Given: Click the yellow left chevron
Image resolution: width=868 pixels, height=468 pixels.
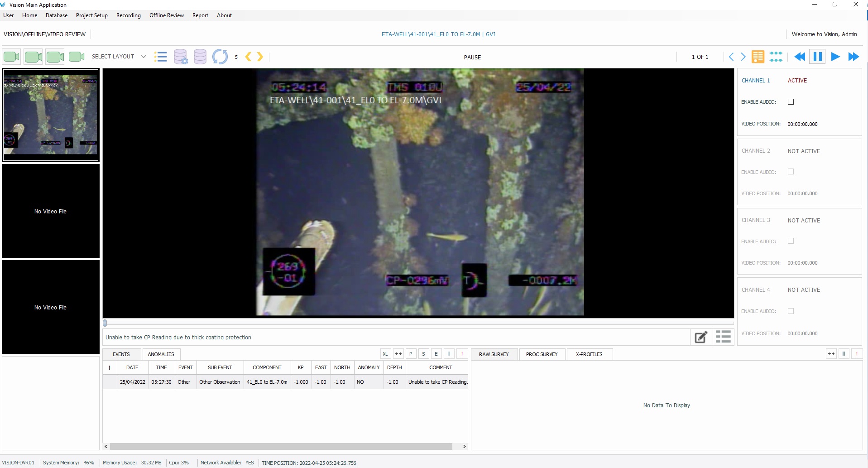Looking at the screenshot, I should click(248, 57).
